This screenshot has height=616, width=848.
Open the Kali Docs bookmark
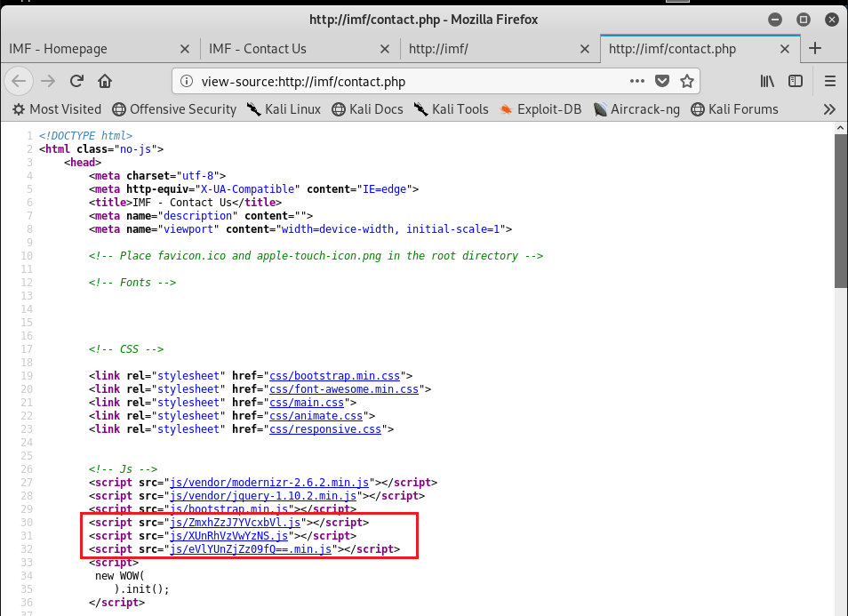(367, 109)
